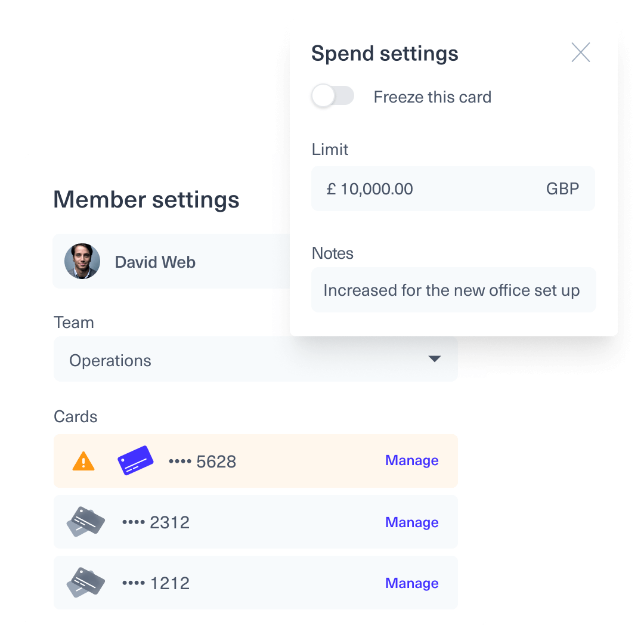The image size is (644, 644).
Task: Manage the card ending 1212
Action: [411, 583]
